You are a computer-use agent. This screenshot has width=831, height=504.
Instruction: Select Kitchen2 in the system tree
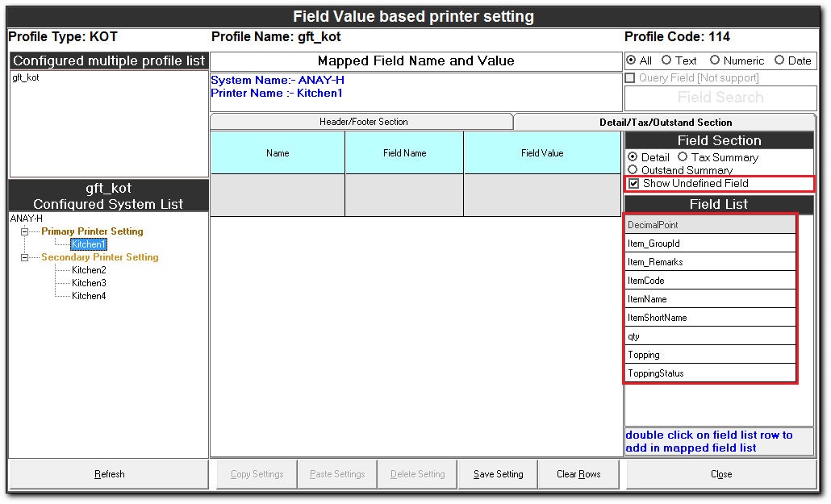[x=89, y=270]
